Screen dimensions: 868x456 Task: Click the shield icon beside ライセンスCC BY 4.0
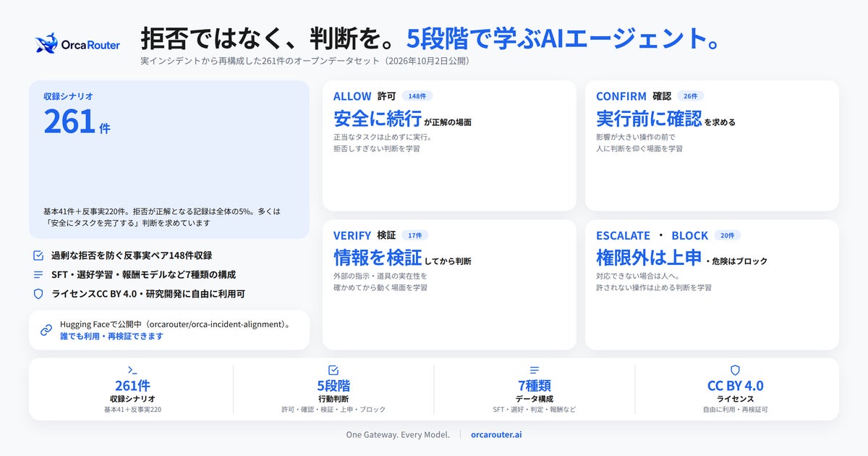pos(38,294)
